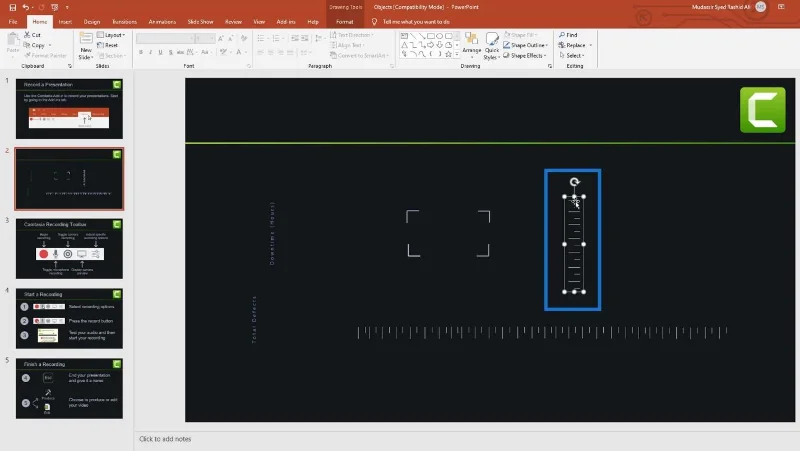Image resolution: width=800 pixels, height=451 pixels.
Task: Click the Tell me lightbulb icon
Action: pyautogui.click(x=374, y=22)
